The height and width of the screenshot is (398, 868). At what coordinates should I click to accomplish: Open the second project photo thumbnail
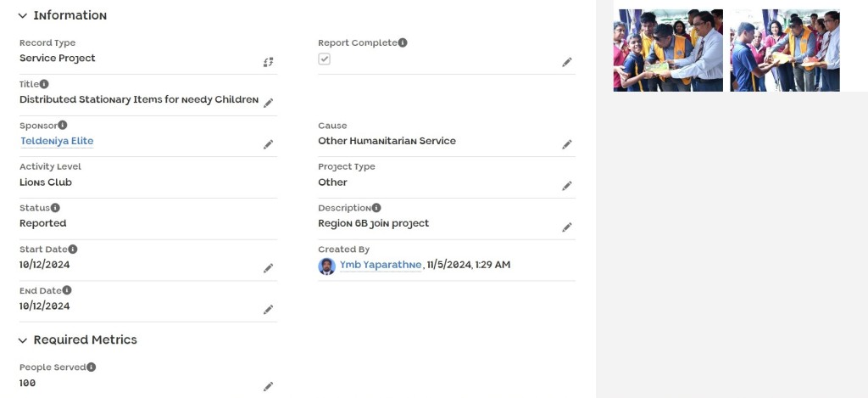tap(785, 50)
